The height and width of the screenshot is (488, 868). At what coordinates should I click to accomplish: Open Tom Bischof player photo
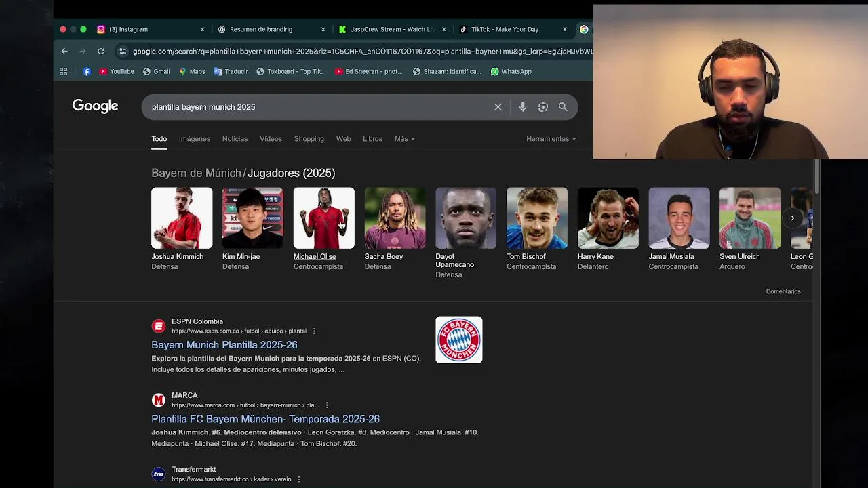tap(537, 218)
